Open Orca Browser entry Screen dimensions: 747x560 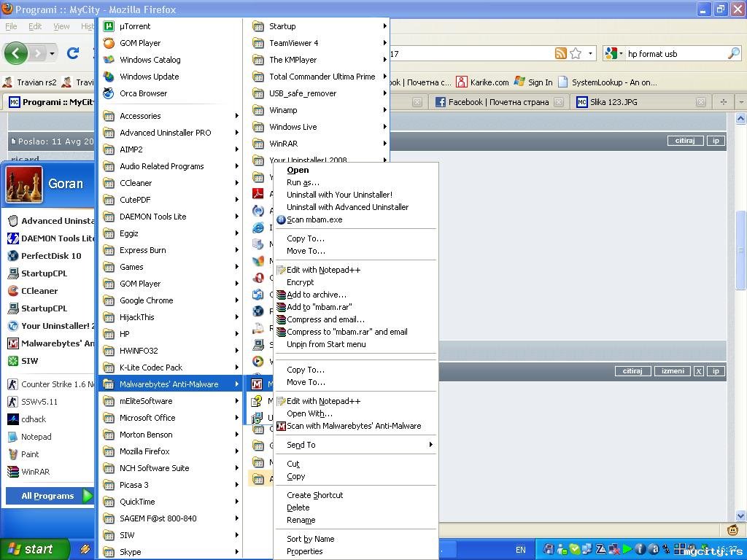[x=143, y=93]
